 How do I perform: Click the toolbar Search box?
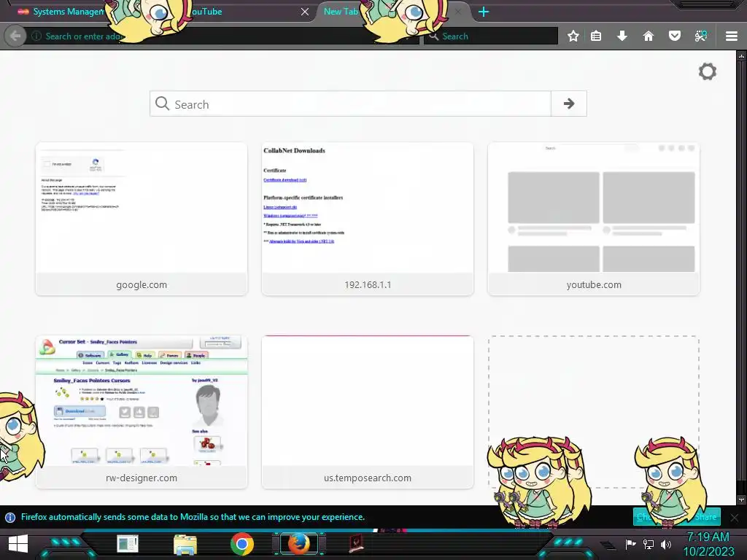click(491, 36)
